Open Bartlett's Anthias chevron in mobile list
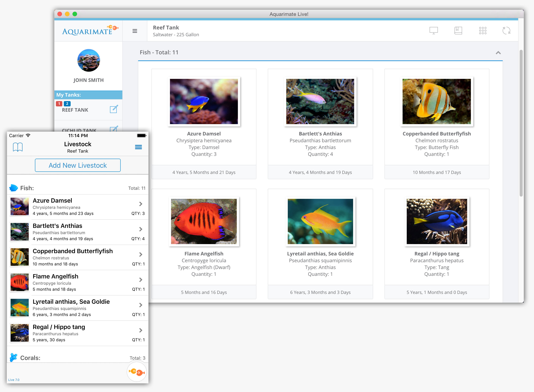This screenshot has width=534, height=392. pos(141,229)
